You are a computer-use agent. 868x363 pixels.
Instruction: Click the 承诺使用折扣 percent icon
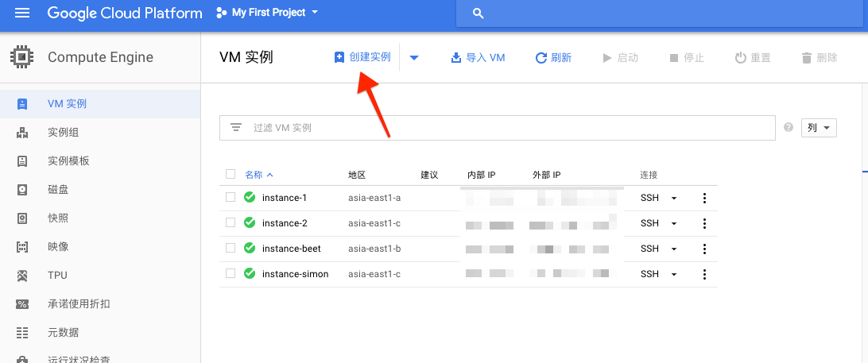point(22,303)
